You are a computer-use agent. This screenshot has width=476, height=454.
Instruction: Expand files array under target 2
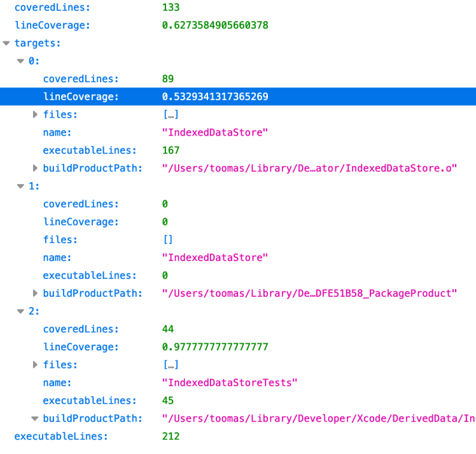pos(35,365)
